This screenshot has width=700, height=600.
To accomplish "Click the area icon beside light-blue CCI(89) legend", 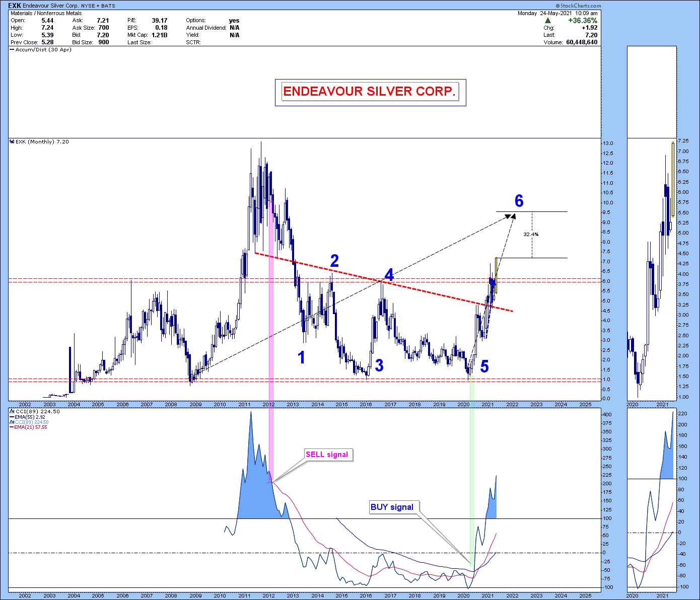I will (12, 422).
